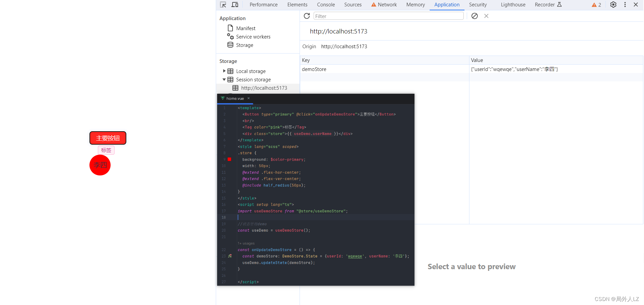Open the Console tab
Viewport: 644px width, 305px height.
(326, 5)
